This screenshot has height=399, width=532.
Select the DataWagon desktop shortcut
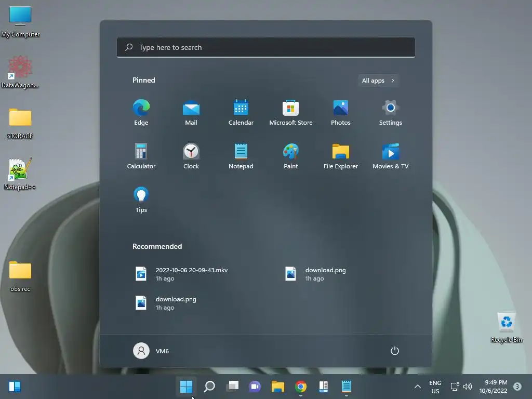coord(20,72)
